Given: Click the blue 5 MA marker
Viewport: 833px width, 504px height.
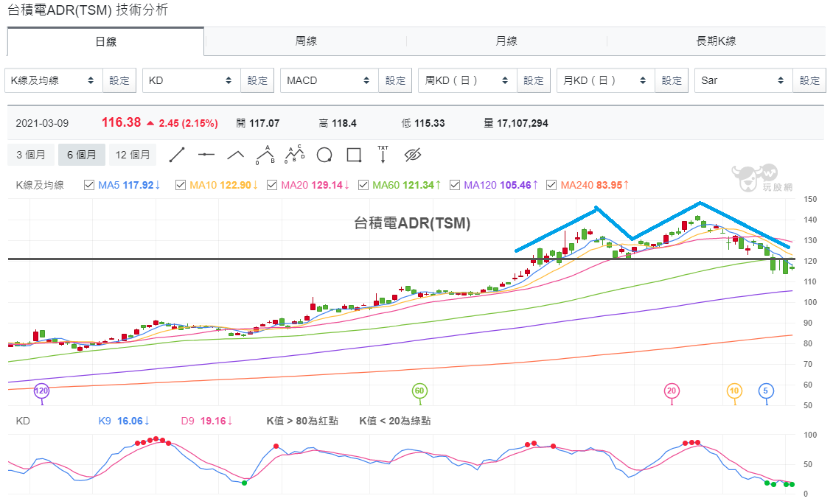Looking at the screenshot, I should pyautogui.click(x=766, y=391).
